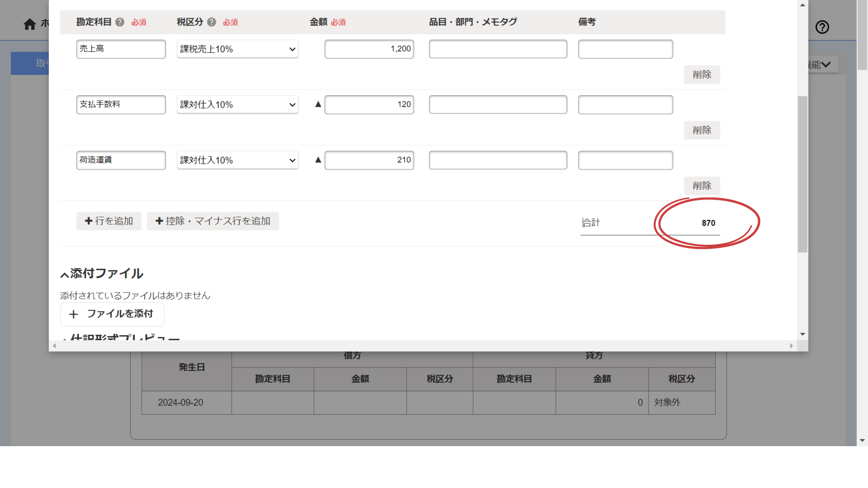Click the plus icon on ファイルを添付

(x=74, y=314)
